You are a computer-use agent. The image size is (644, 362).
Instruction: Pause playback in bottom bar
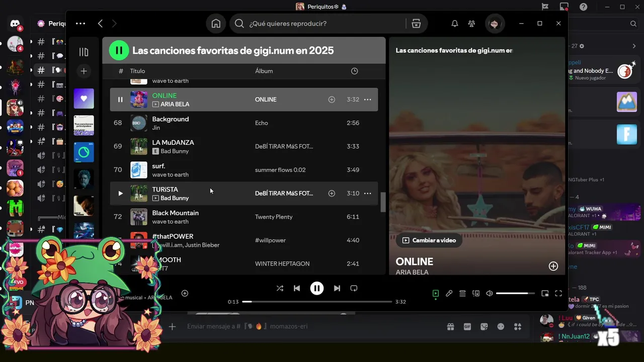316,288
